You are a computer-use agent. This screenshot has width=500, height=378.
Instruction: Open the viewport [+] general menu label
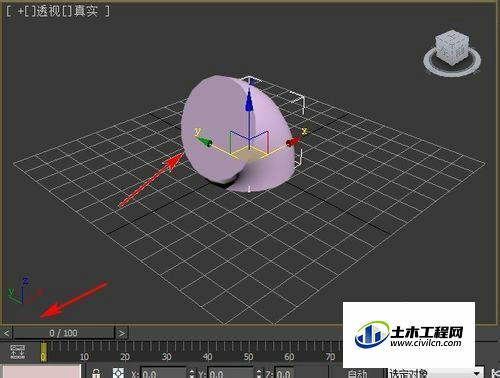21,11
